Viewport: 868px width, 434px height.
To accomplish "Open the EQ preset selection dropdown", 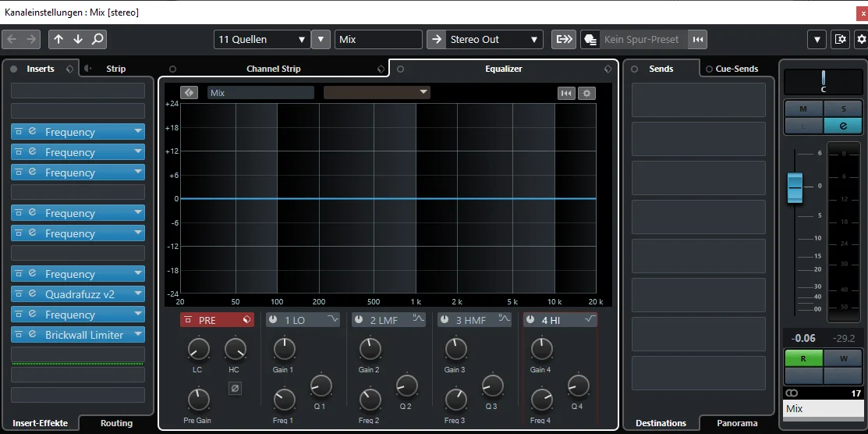I will click(377, 93).
